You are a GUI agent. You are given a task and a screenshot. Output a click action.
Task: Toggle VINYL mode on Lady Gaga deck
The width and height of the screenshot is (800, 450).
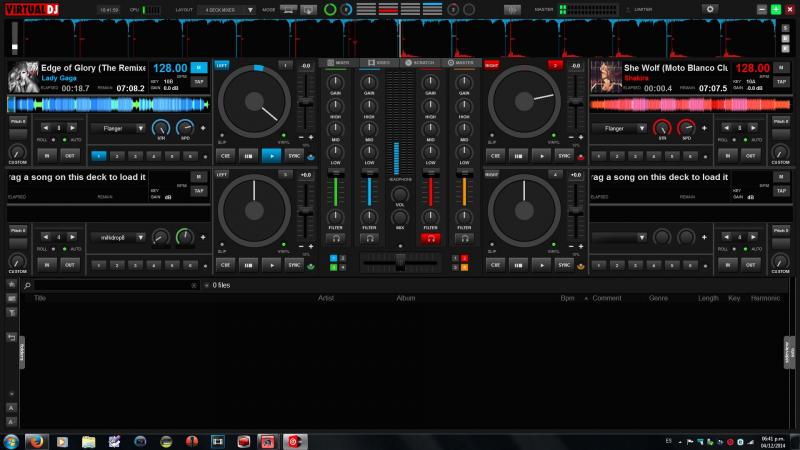284,136
